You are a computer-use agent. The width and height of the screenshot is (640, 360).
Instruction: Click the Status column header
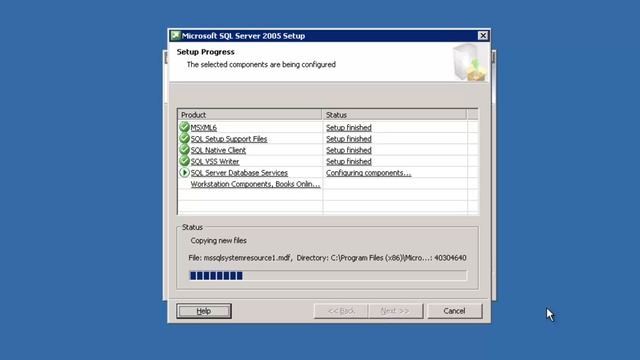pyautogui.click(x=394, y=115)
